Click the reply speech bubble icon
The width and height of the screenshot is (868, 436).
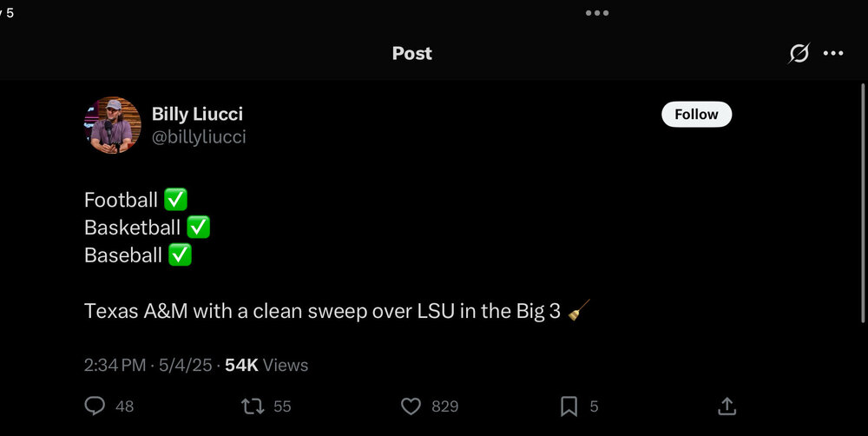point(95,406)
